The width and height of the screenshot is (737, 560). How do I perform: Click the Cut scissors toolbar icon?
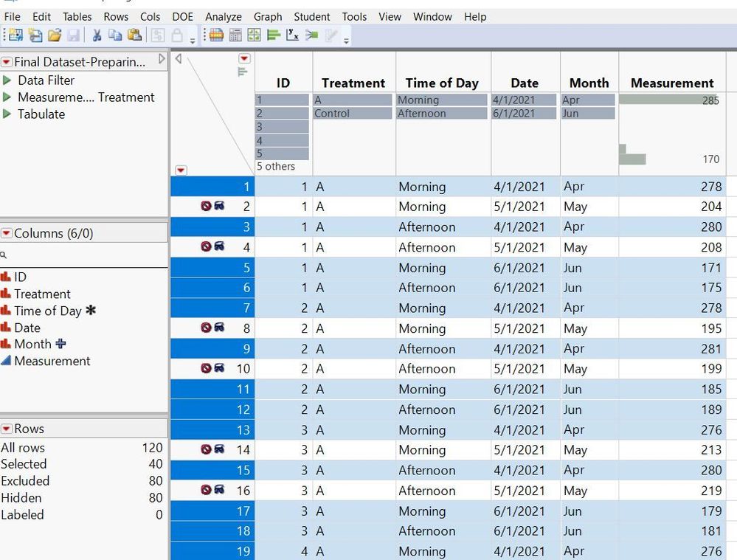(97, 35)
